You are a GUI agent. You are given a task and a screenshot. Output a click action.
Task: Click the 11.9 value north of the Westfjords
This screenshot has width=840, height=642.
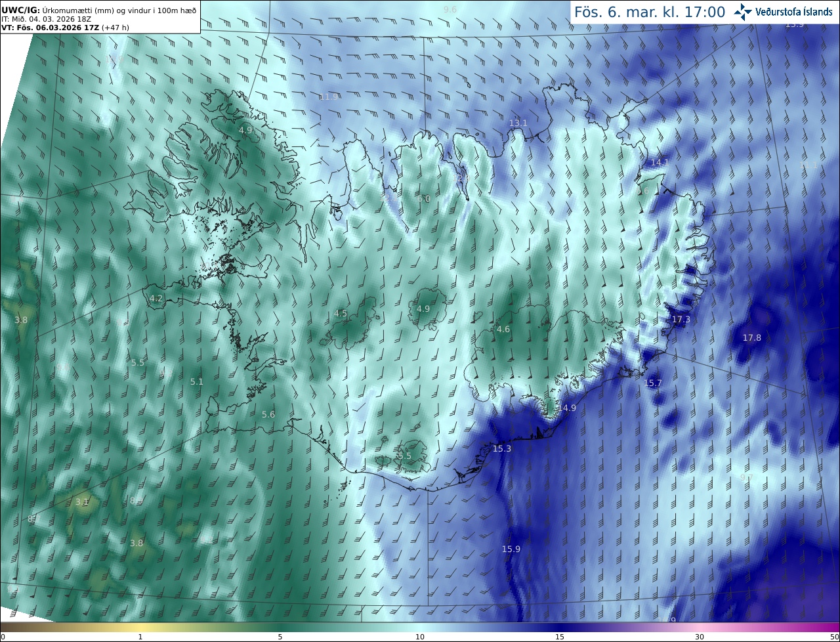[329, 96]
